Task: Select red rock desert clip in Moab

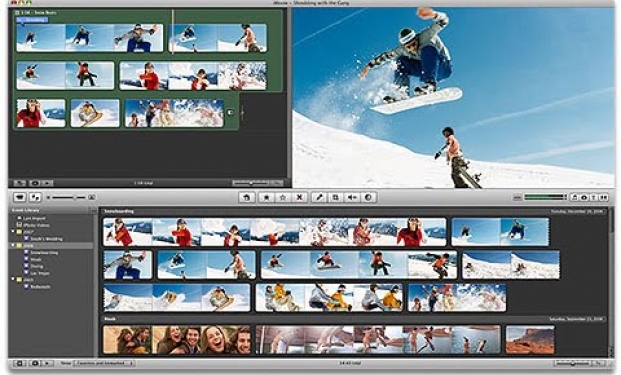Action: pos(530,340)
